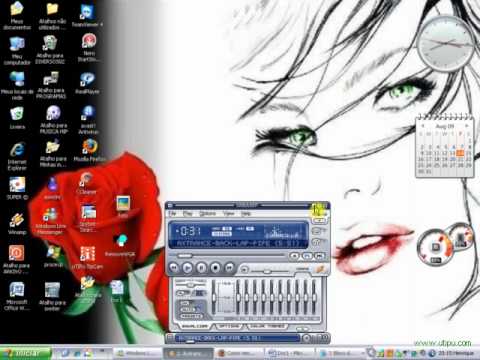Image resolution: width=480 pixels, height=360 pixels.
Task: Select Windows taskbar button beside quick launch
Action: point(137,353)
